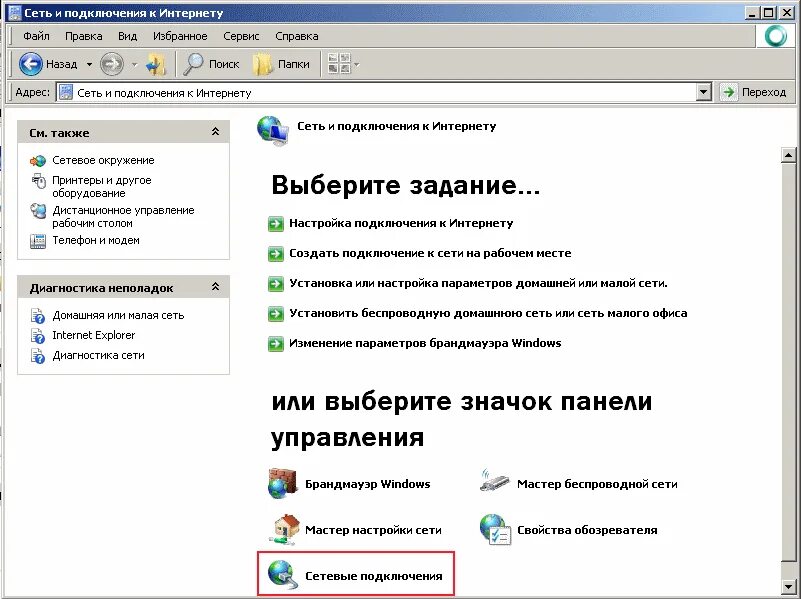Click window system icon in title bar
Viewport: 801px width, 599px height.
pyautogui.click(x=15, y=13)
